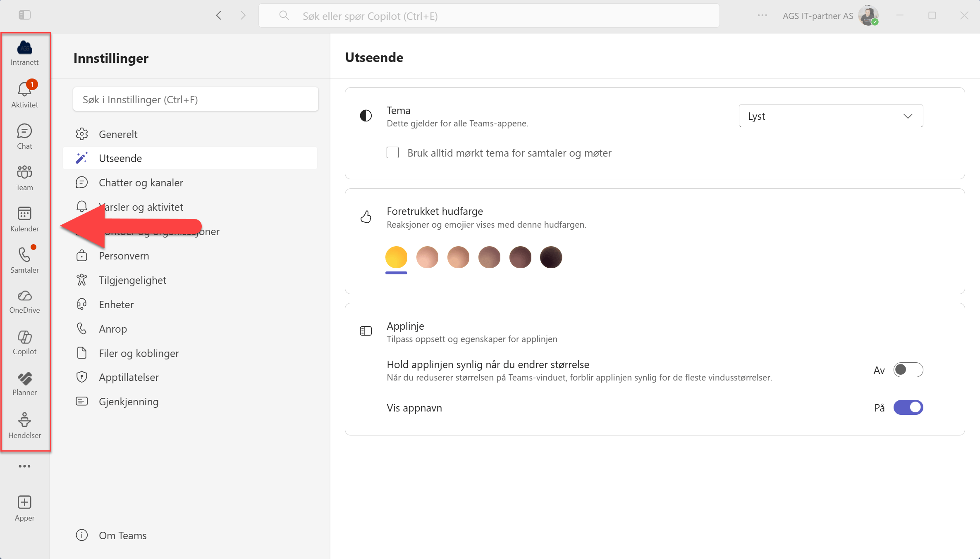The width and height of the screenshot is (980, 559).
Task: Select the light skin tone swatch
Action: 427,257
